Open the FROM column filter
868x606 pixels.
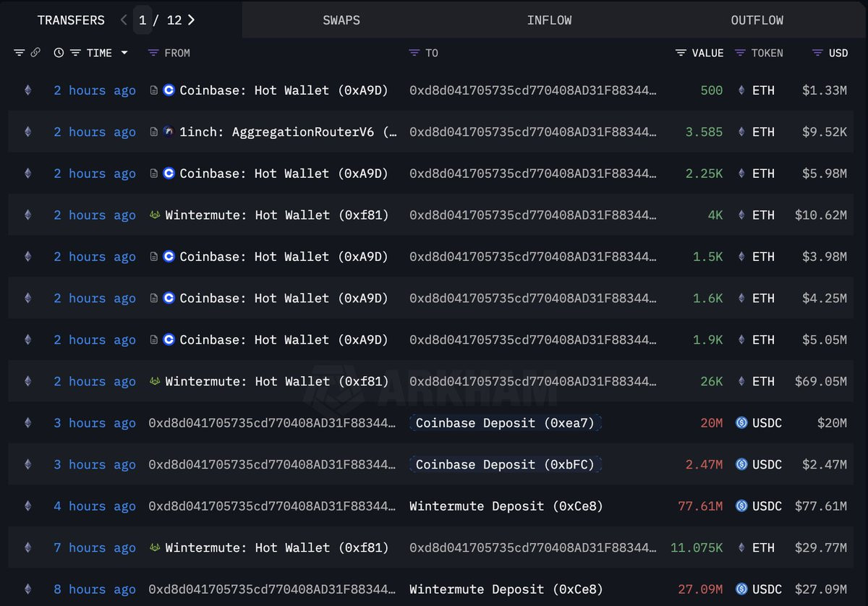[x=153, y=53]
